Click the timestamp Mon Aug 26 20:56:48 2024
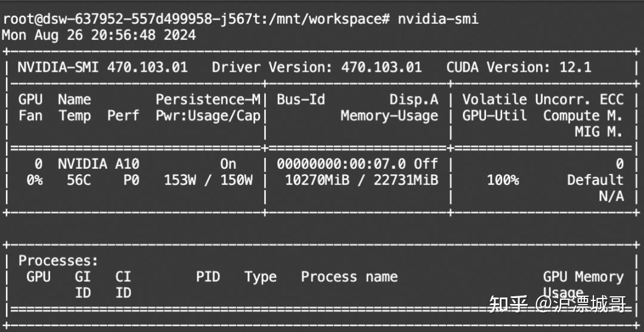The height and width of the screenshot is (332, 644). pos(98,35)
